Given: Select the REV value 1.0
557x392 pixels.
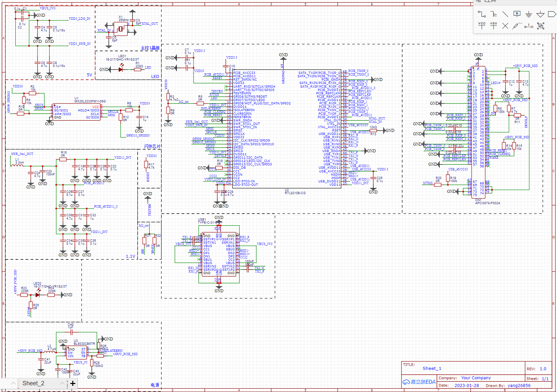Looking at the screenshot, I should tap(543, 369).
